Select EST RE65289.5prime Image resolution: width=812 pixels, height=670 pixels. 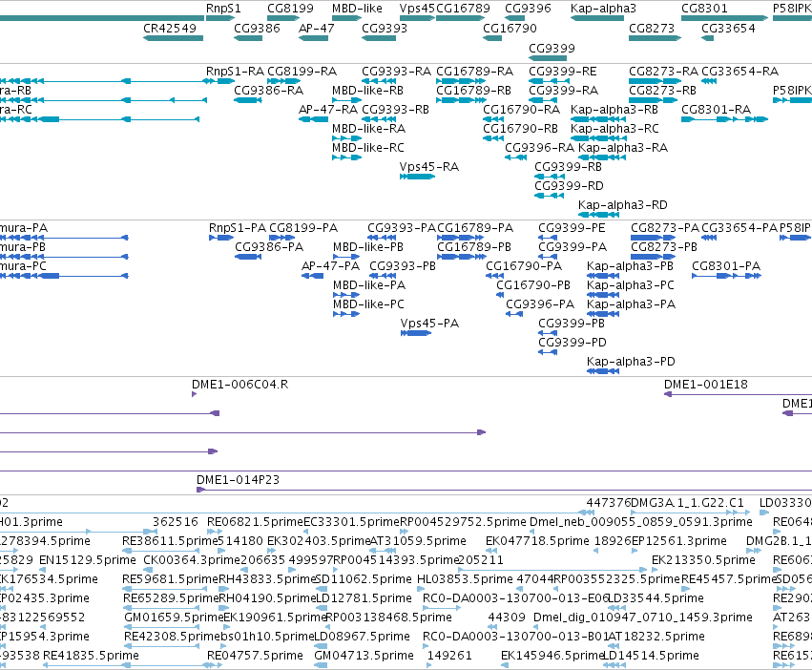coord(172,598)
